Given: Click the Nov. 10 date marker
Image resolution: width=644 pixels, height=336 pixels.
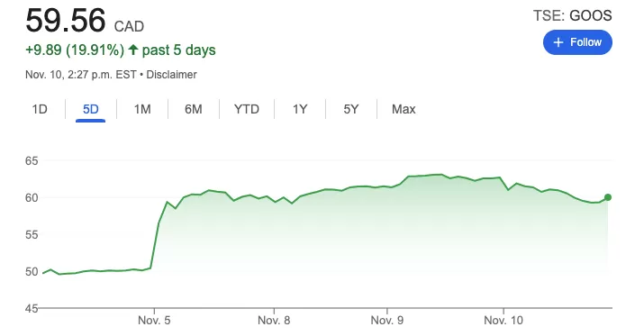Looking at the screenshot, I should [x=503, y=321].
